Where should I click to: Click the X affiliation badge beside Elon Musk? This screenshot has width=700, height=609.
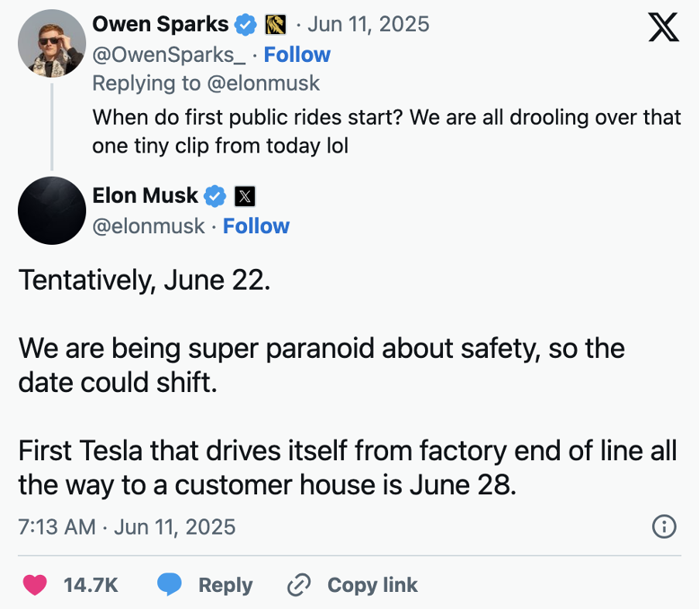tap(245, 196)
